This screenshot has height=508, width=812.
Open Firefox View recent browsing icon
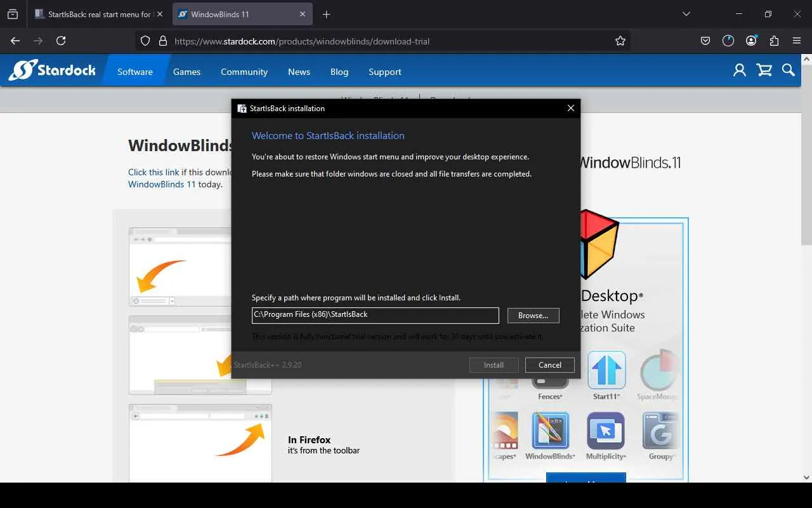point(13,14)
